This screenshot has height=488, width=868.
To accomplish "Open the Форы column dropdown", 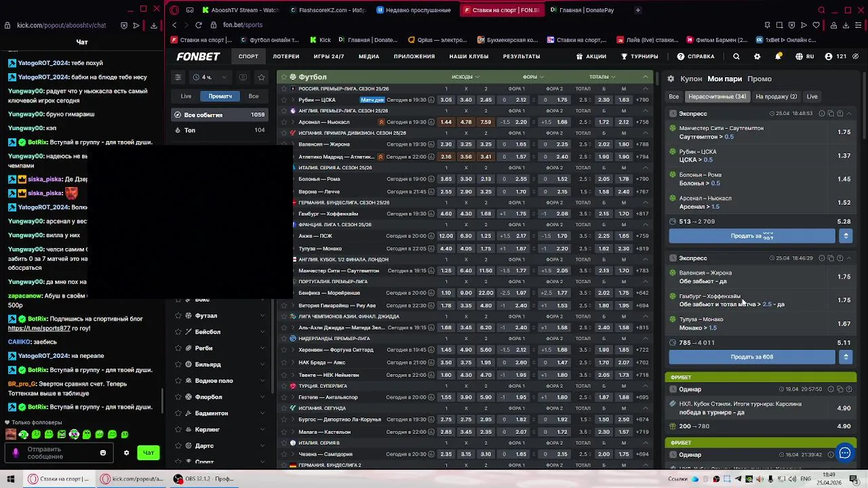I will point(533,77).
